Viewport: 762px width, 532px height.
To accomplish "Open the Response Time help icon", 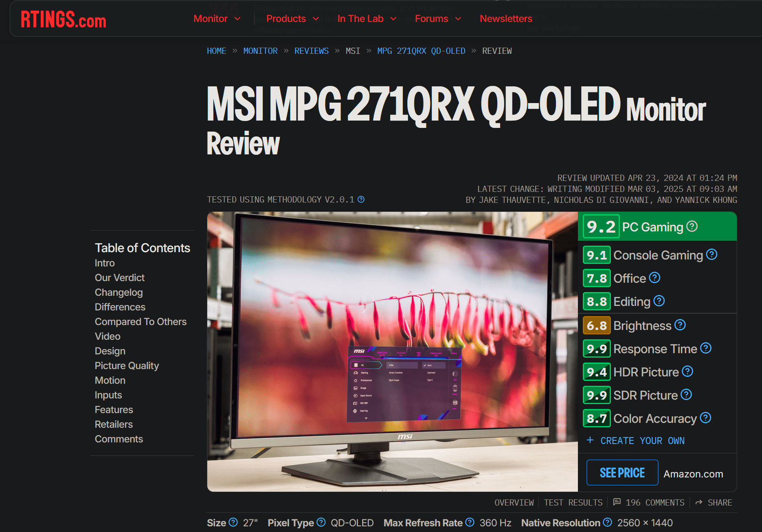I will [x=706, y=348].
